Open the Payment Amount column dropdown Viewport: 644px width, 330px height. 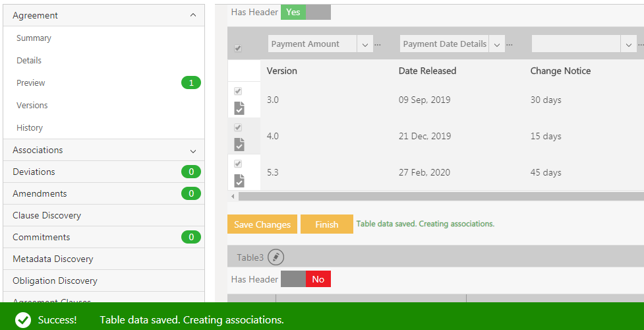[x=365, y=44]
